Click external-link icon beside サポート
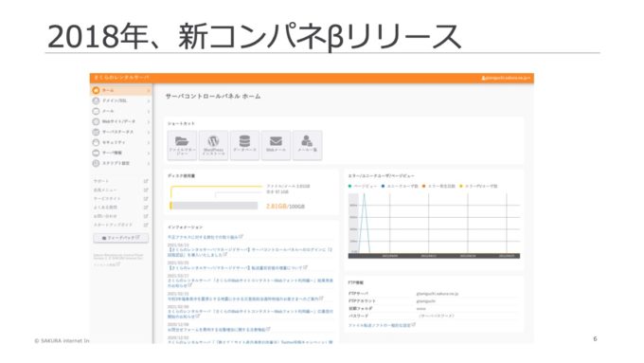644x363 pixels. 146,181
